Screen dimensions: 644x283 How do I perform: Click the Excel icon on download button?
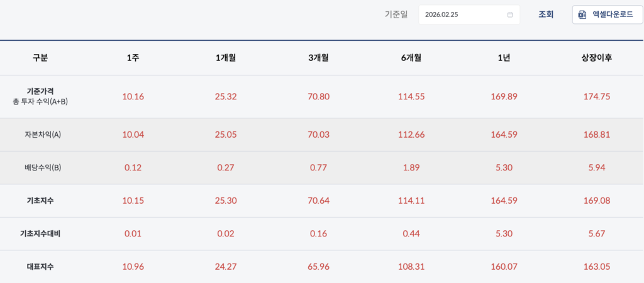tap(582, 14)
